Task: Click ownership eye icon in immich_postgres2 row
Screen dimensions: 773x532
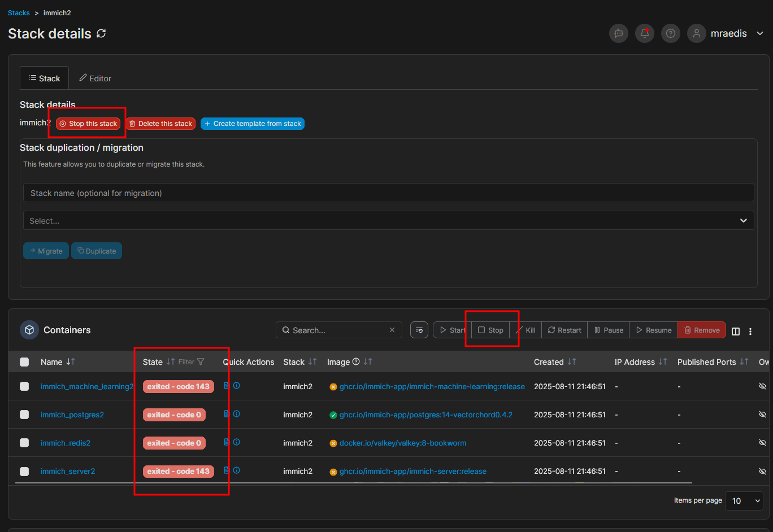Action: pyautogui.click(x=762, y=415)
